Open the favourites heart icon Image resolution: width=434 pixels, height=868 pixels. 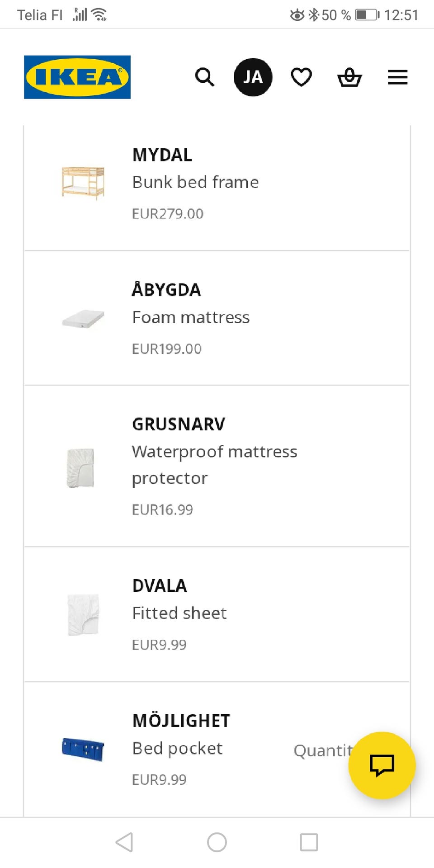[301, 77]
